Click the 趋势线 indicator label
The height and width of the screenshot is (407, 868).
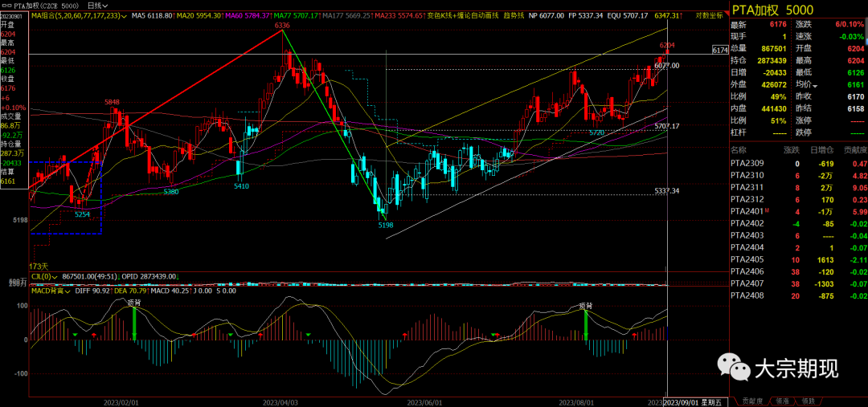pos(512,16)
